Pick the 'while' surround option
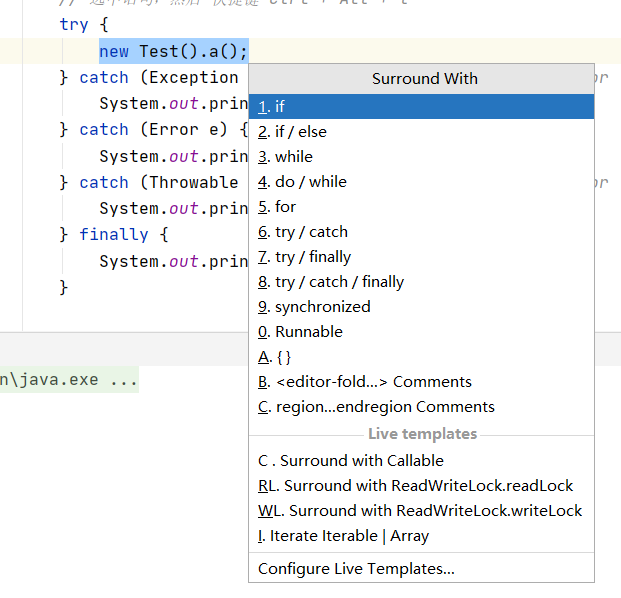 point(293,156)
